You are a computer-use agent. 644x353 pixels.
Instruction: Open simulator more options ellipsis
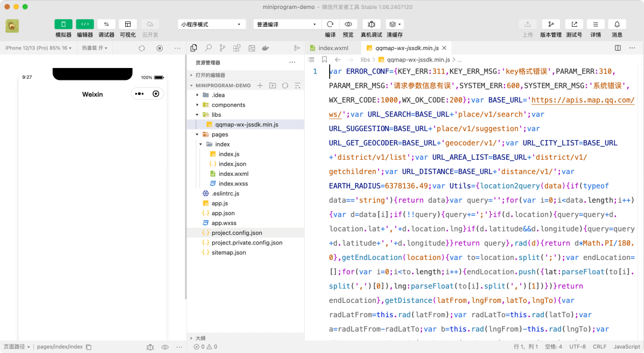click(x=178, y=48)
